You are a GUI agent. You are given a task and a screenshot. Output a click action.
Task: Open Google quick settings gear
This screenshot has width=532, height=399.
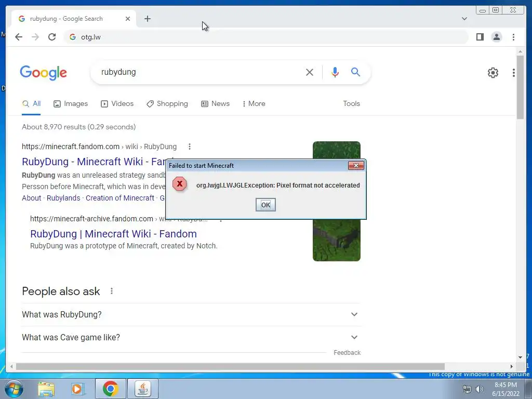[493, 73]
